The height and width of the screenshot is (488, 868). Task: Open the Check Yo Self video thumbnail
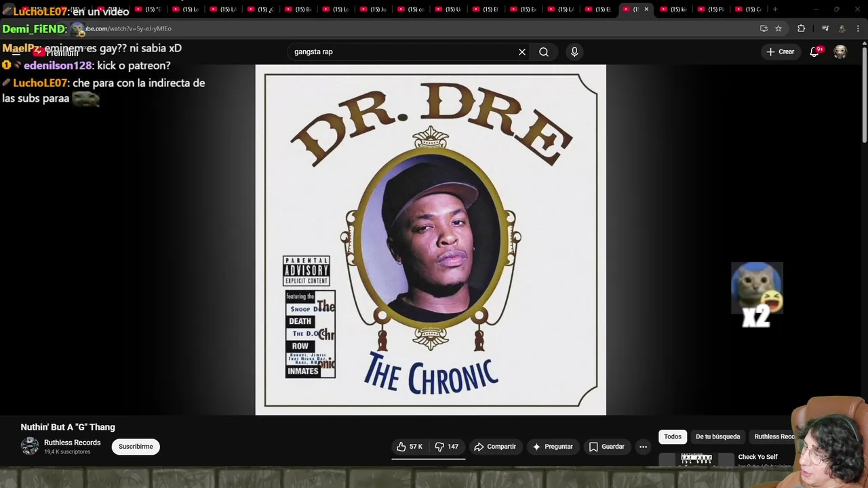(696, 460)
